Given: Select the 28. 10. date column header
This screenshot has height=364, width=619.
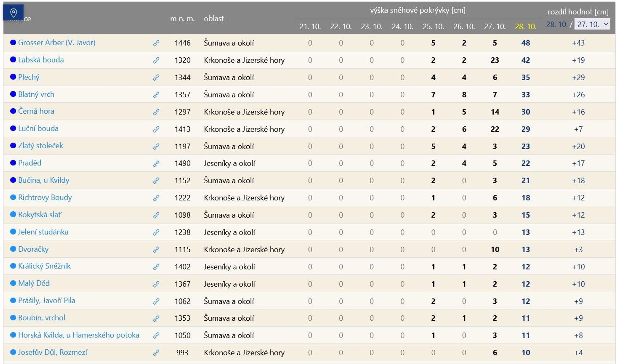Looking at the screenshot, I should (525, 26).
